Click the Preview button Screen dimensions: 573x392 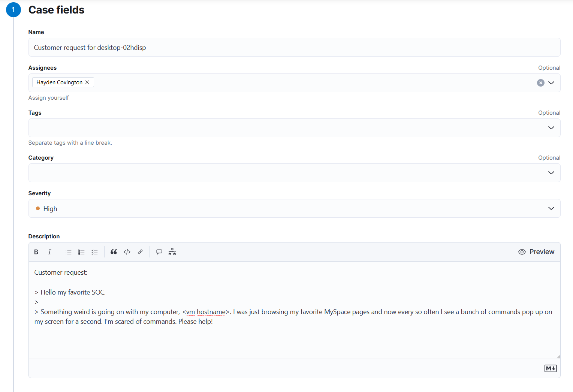click(x=536, y=252)
